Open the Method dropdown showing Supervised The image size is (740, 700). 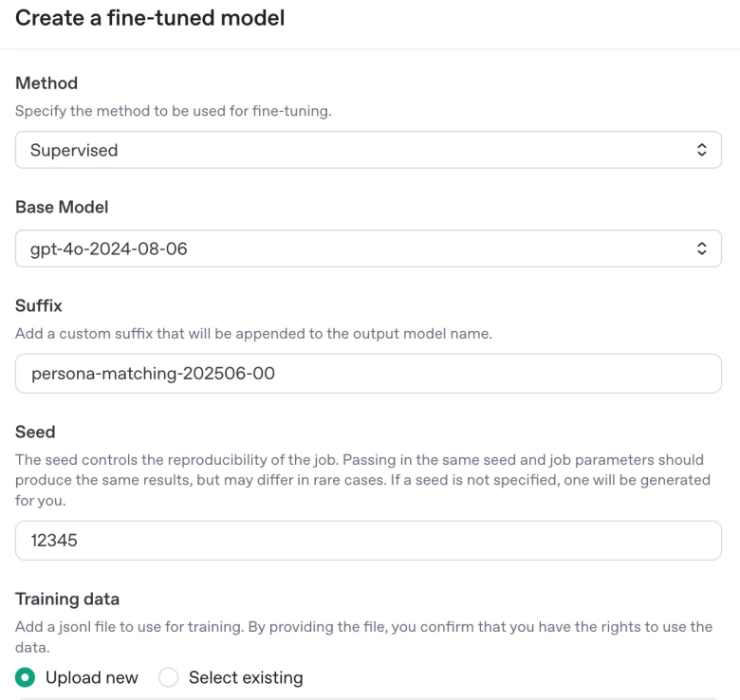pos(368,150)
